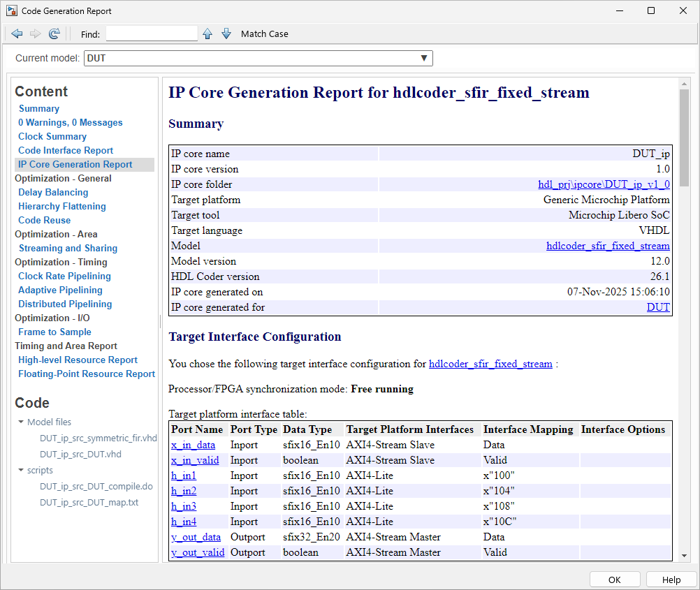
Task: Refresh the report with the reload icon
Action: point(53,34)
